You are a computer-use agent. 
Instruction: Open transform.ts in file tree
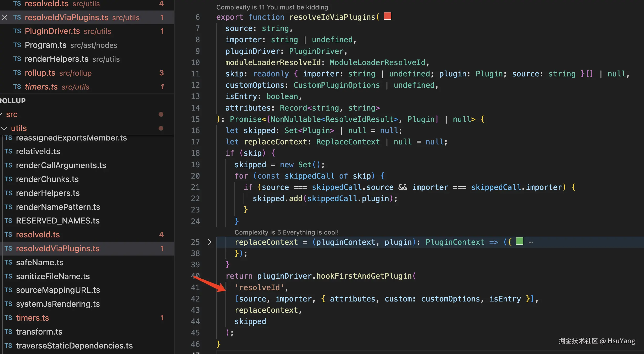click(x=39, y=332)
